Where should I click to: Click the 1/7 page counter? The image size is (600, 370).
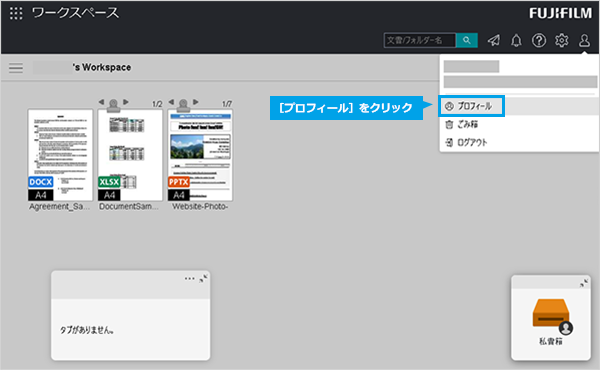pyautogui.click(x=227, y=104)
